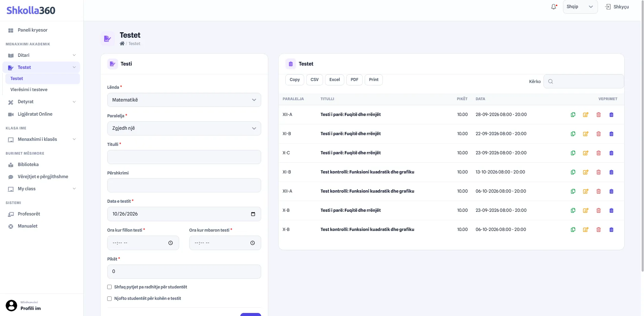Duplicate the X-B test dated 23-09-2026
The image size is (644, 316).
click(x=573, y=210)
